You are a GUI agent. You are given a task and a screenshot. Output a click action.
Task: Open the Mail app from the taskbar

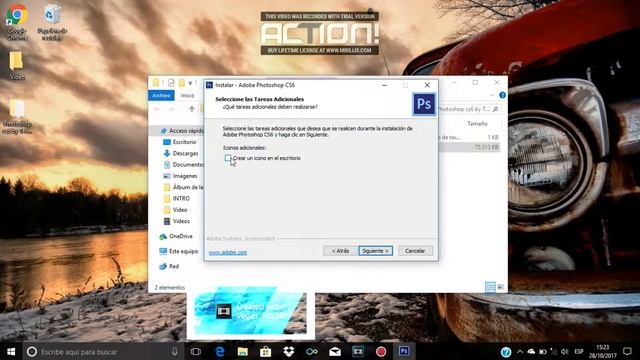pos(335,351)
